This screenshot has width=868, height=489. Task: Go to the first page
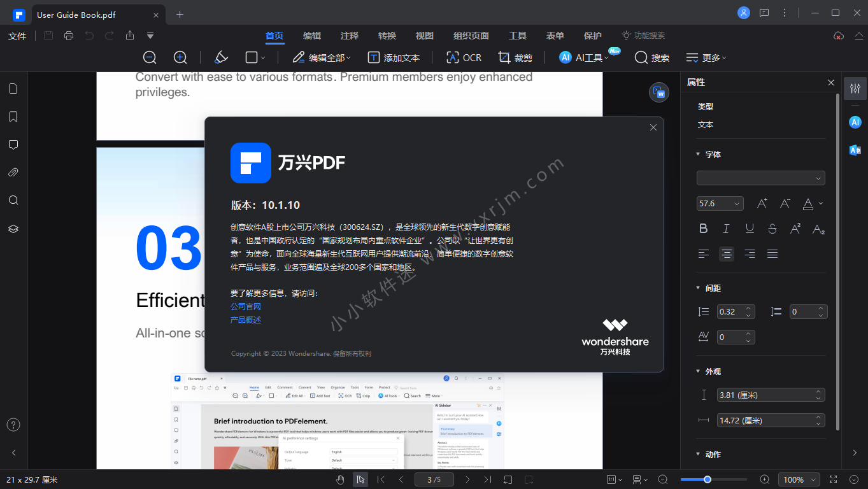[381, 479]
